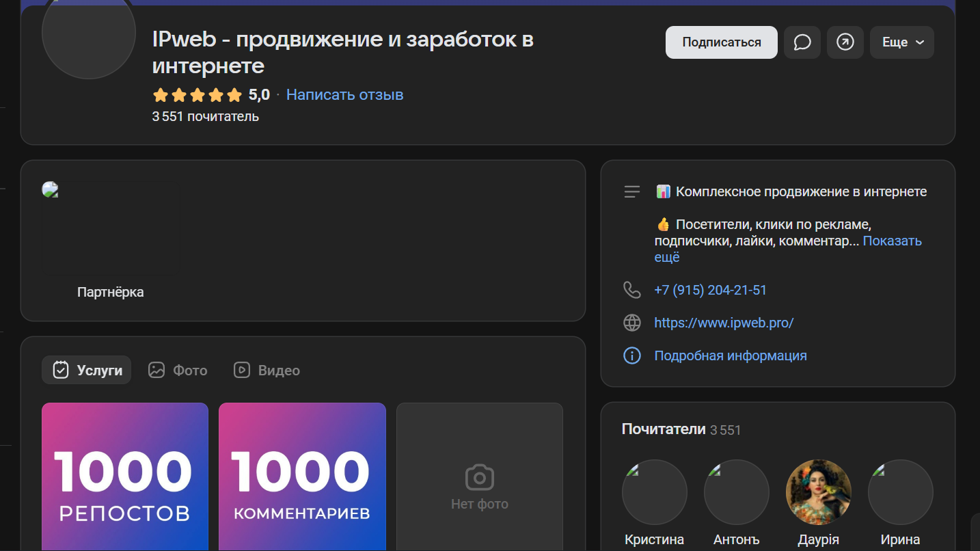Click the share arrow icon button

(x=845, y=42)
